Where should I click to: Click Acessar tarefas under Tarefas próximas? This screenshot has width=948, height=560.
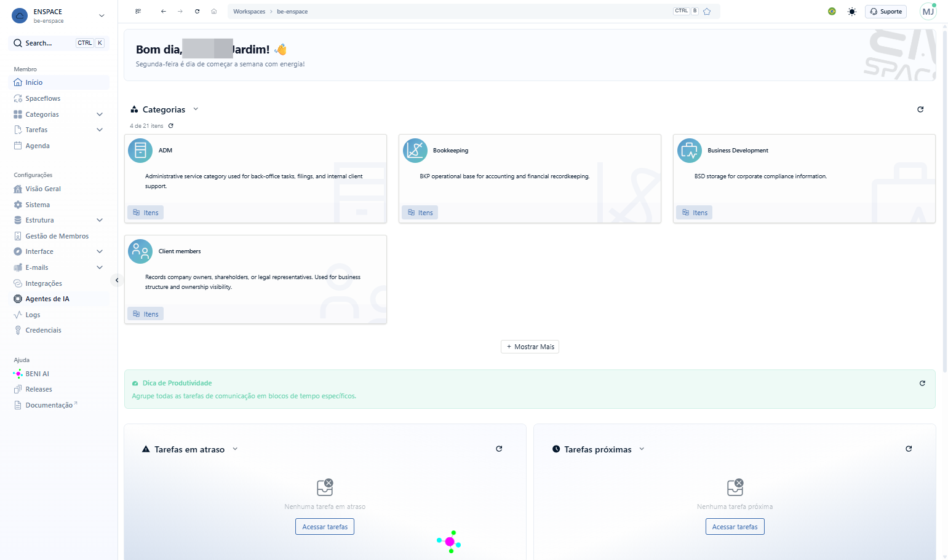tap(735, 527)
